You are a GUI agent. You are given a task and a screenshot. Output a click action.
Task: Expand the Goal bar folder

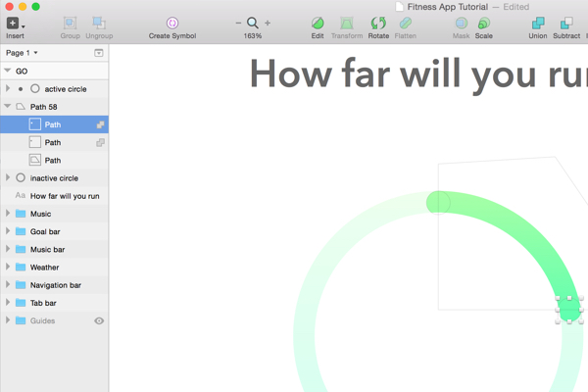pyautogui.click(x=8, y=231)
